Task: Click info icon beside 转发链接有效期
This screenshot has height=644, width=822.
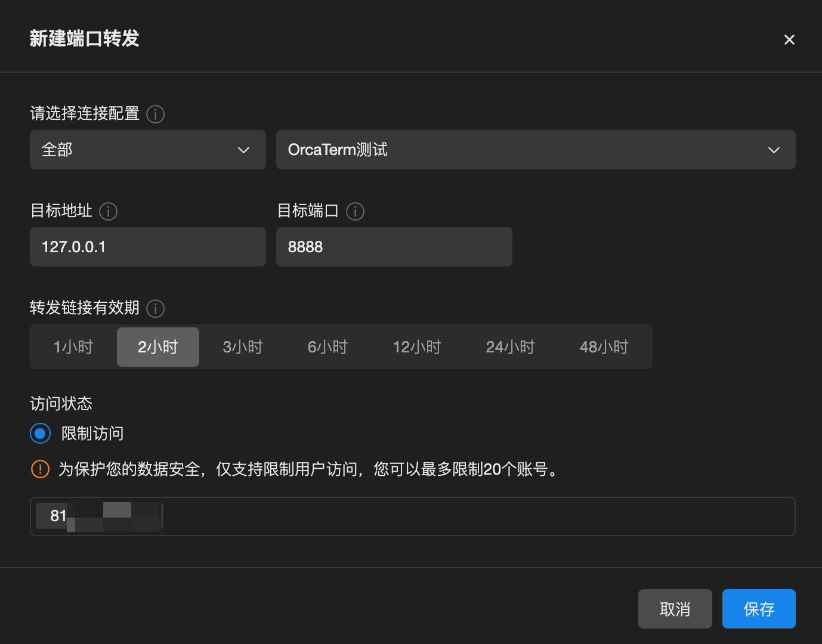Action: coord(156,308)
